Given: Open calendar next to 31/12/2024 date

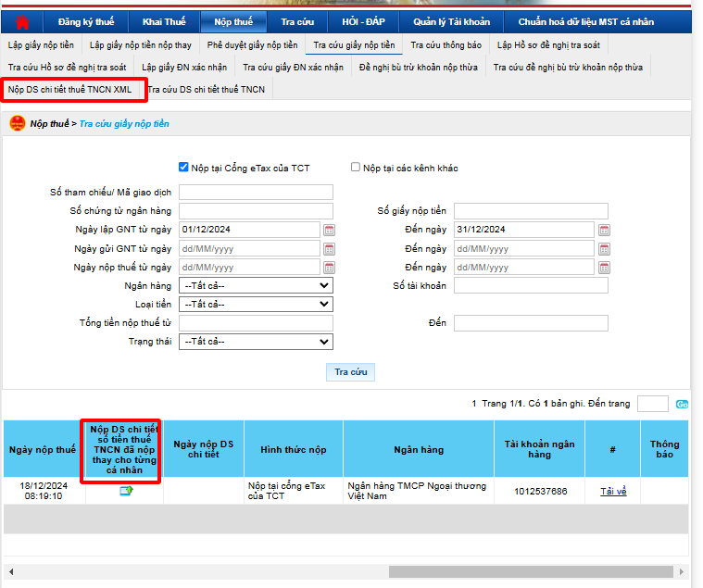Looking at the screenshot, I should pos(604,230).
